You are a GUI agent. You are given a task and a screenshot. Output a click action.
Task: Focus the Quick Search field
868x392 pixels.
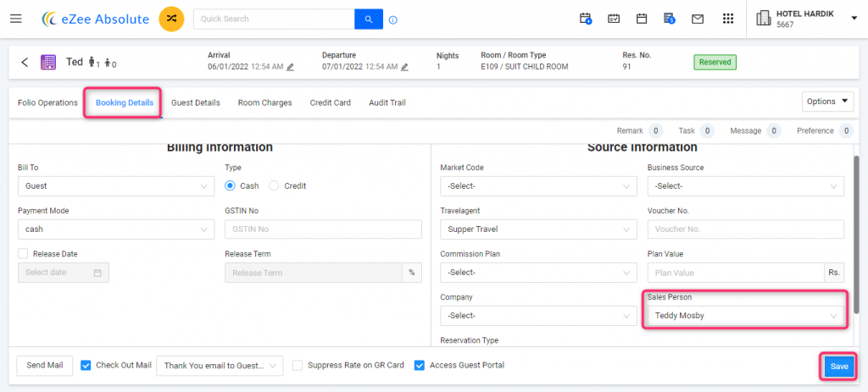coord(274,19)
